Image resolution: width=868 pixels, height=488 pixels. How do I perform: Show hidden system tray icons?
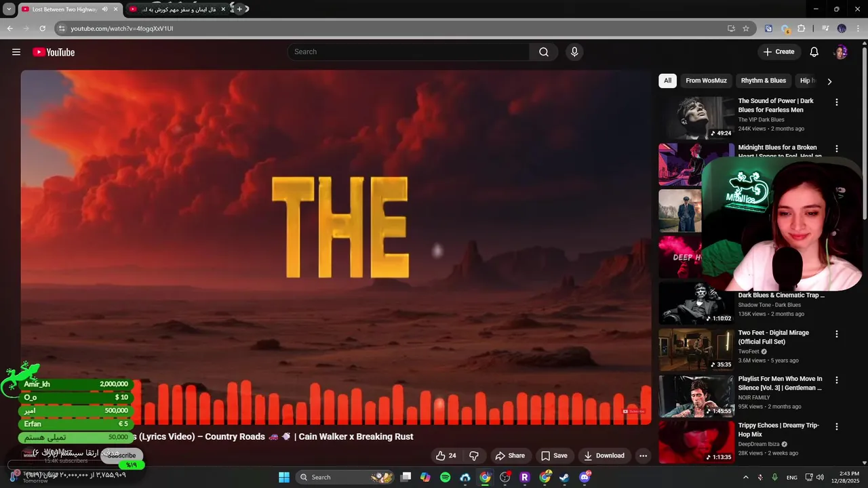[x=746, y=477]
